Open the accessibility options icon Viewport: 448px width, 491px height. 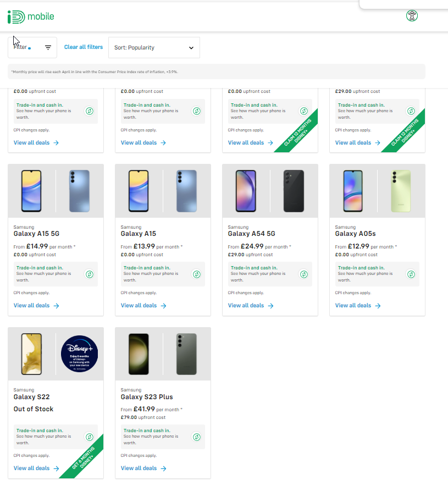412,15
